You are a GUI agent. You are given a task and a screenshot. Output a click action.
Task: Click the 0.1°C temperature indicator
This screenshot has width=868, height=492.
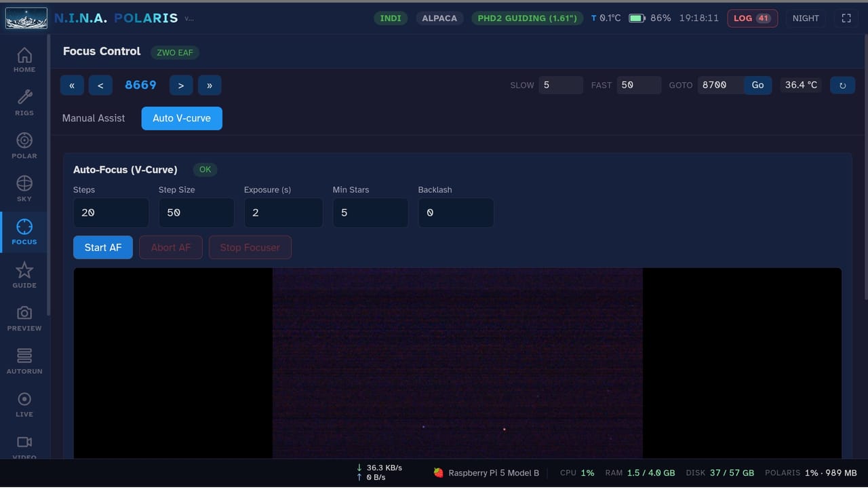click(x=606, y=18)
